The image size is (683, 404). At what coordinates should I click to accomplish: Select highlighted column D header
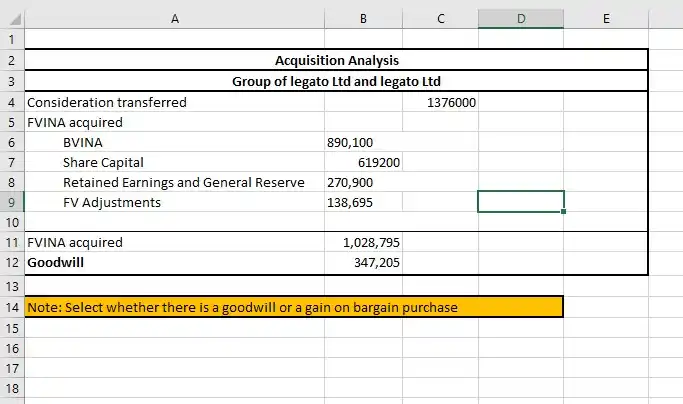[x=521, y=19]
